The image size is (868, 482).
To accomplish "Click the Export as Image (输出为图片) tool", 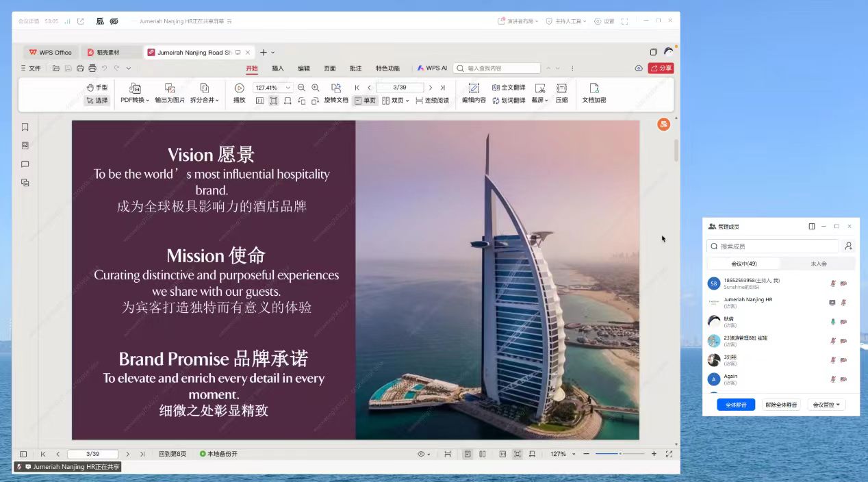I will 170,93.
